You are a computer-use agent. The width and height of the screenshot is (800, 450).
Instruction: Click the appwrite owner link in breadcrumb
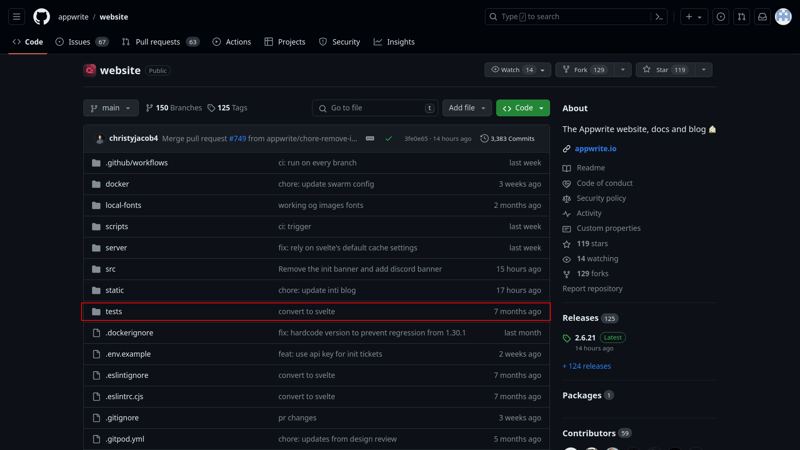tap(73, 17)
